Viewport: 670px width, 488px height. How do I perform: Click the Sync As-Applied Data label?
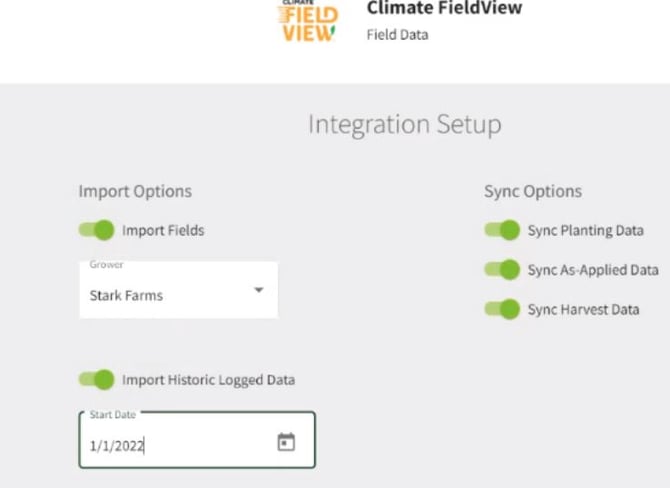click(592, 270)
